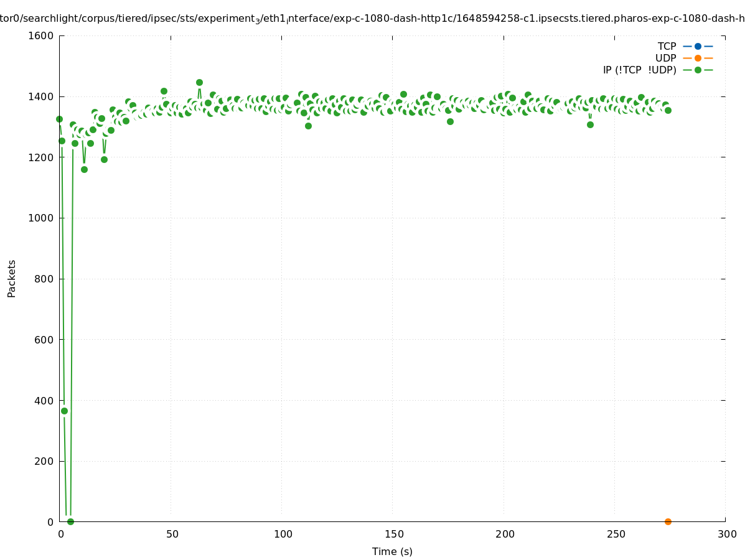Image resolution: width=745 pixels, height=560 pixels.
Task: Click the orange UDP legend marker
Action: point(698,58)
